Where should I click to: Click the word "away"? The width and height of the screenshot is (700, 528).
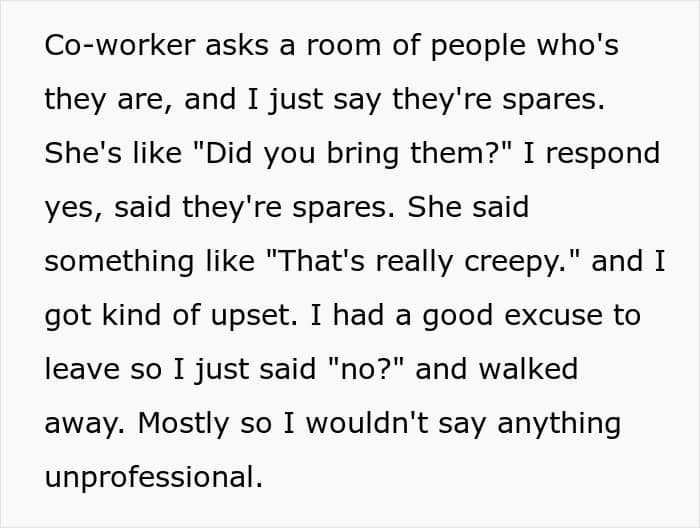coord(82,424)
